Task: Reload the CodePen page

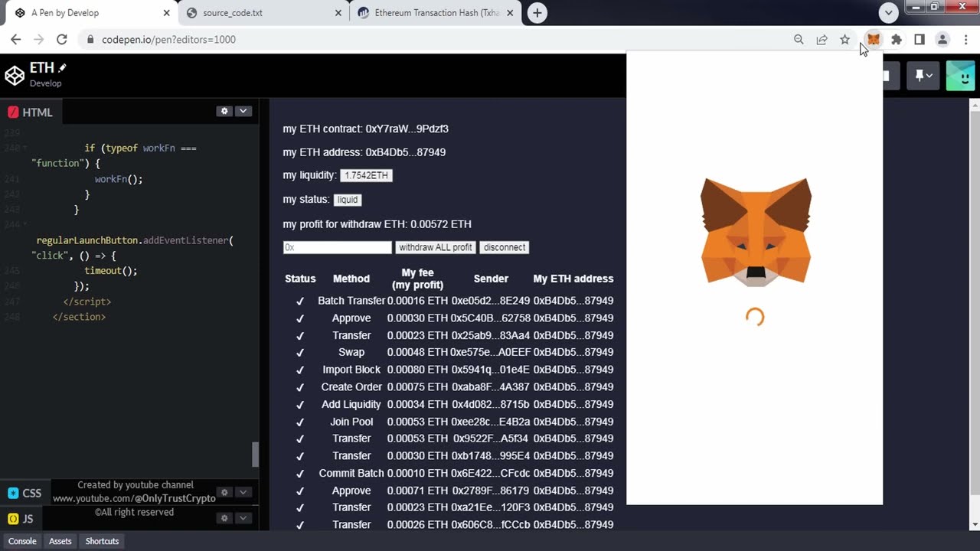Action: tap(62, 39)
